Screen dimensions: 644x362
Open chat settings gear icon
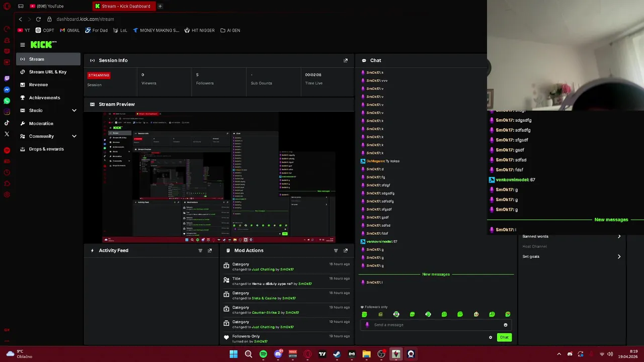(x=491, y=337)
